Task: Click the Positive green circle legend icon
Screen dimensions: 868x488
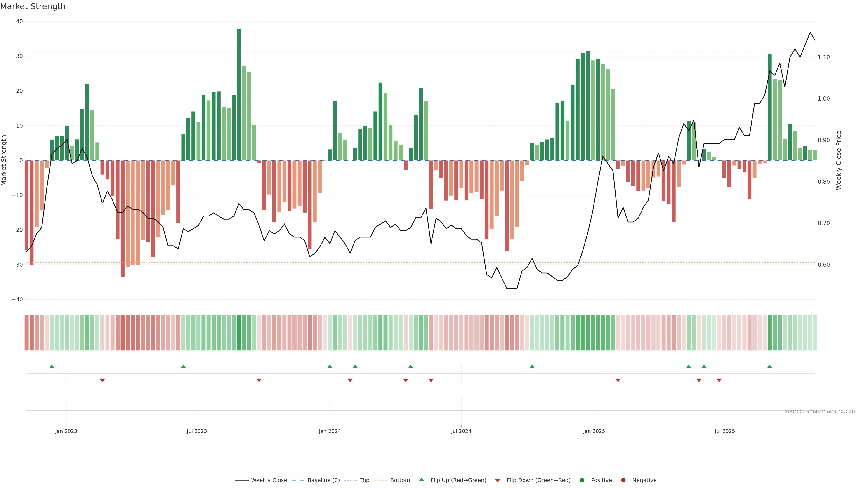Action: click(x=582, y=480)
